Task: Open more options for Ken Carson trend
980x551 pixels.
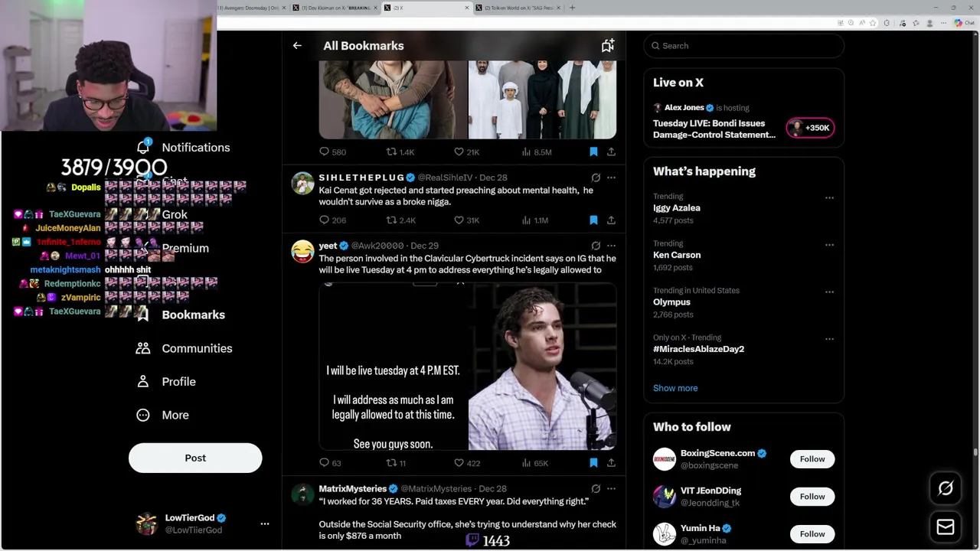Action: [x=829, y=245]
